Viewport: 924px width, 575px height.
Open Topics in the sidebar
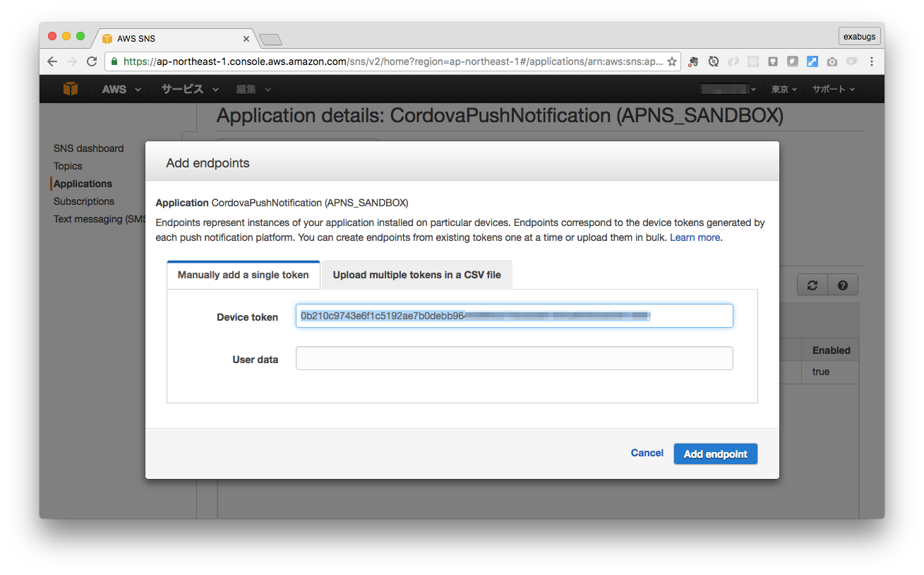point(68,166)
